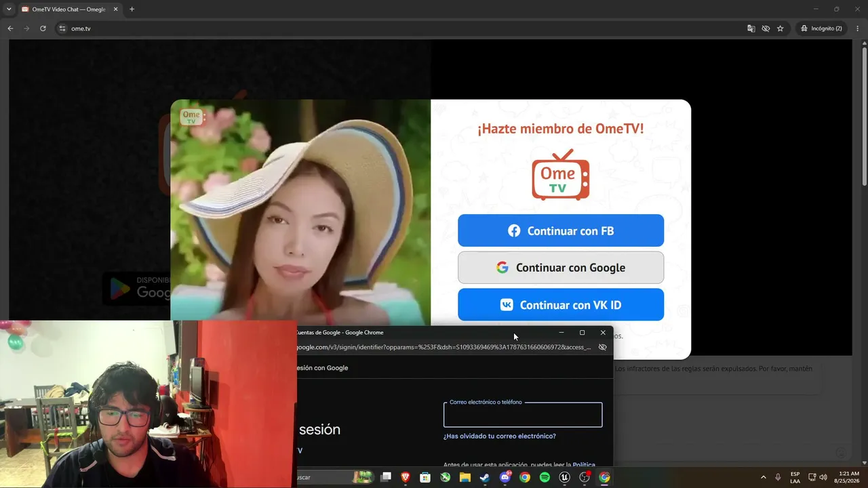Click the promo video of woman in hat
The width and height of the screenshot is (868, 488).
point(300,212)
